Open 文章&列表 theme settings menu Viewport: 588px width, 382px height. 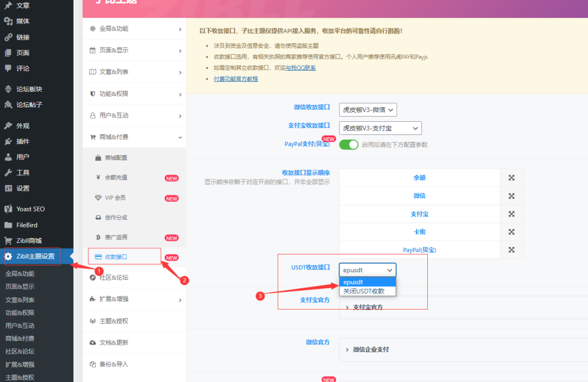(x=134, y=72)
